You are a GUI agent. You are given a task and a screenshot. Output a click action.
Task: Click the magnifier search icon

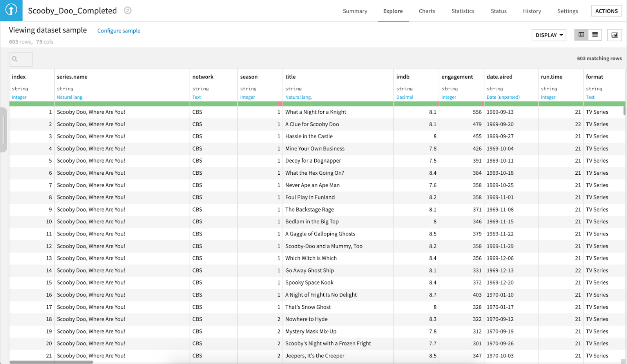(x=15, y=59)
